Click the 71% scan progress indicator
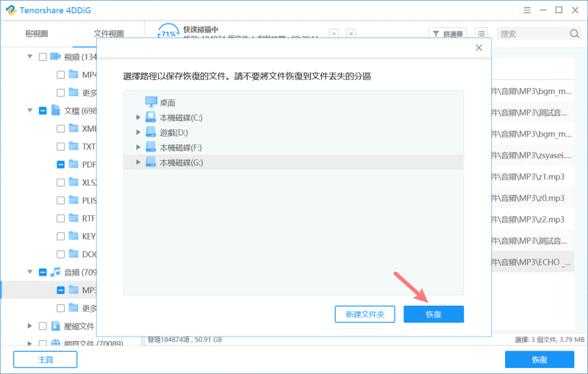 pos(168,32)
